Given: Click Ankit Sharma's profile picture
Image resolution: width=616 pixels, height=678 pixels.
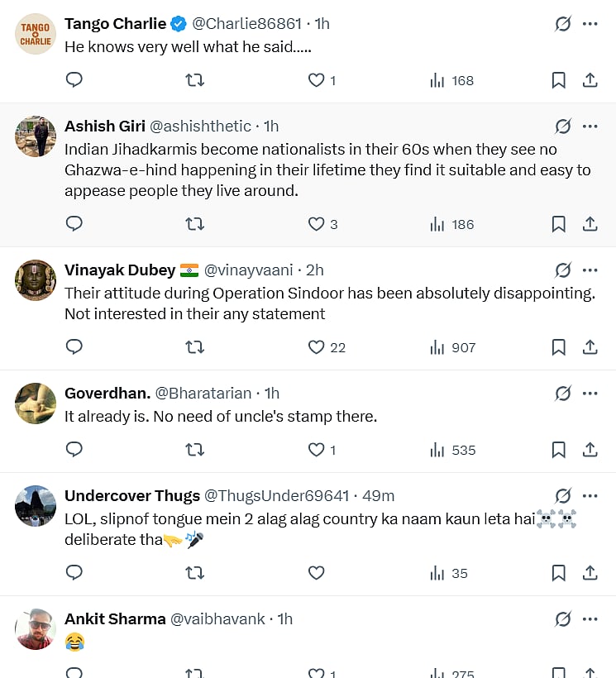Looking at the screenshot, I should tap(36, 629).
